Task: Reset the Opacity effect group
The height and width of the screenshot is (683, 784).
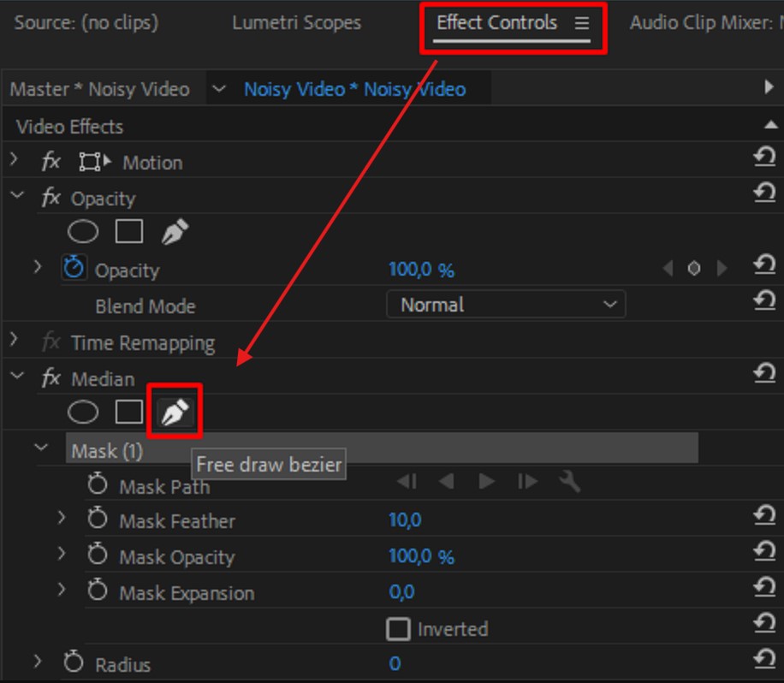Action: click(765, 193)
